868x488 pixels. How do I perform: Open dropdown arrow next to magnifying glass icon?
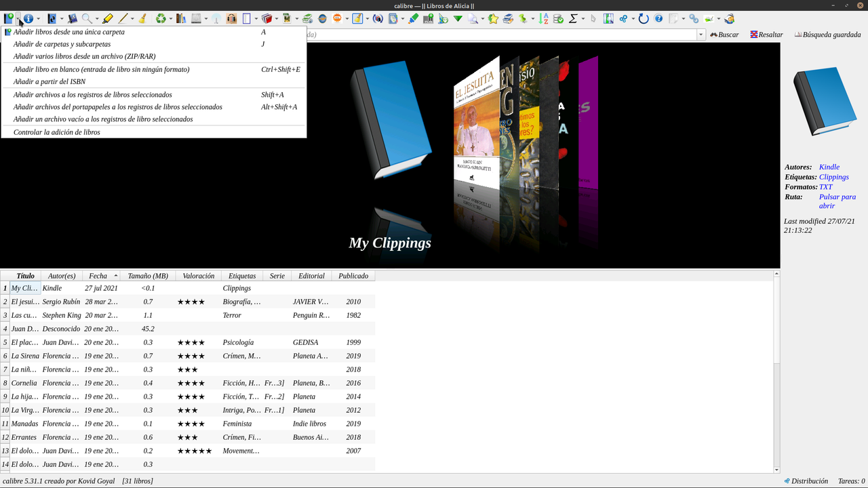[x=97, y=18]
